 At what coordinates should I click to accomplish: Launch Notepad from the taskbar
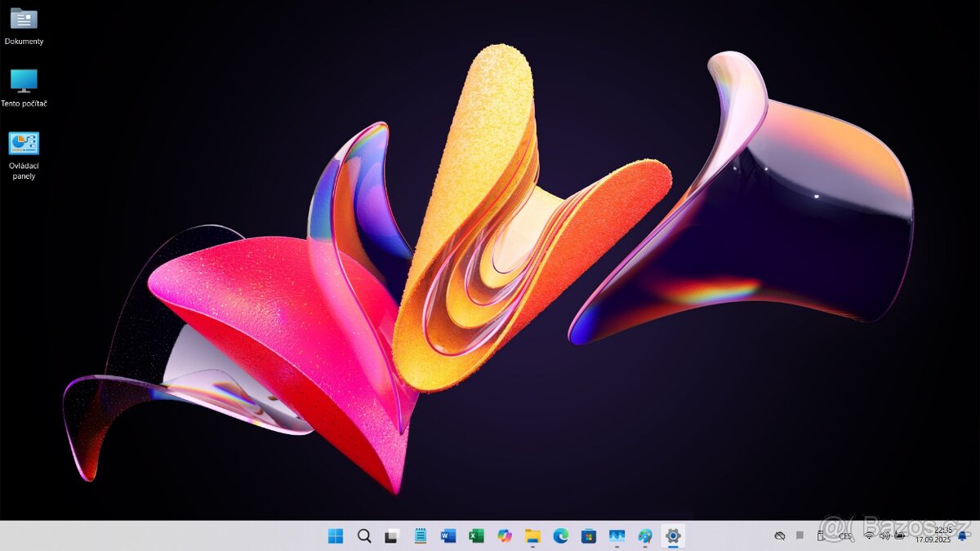coord(421,536)
